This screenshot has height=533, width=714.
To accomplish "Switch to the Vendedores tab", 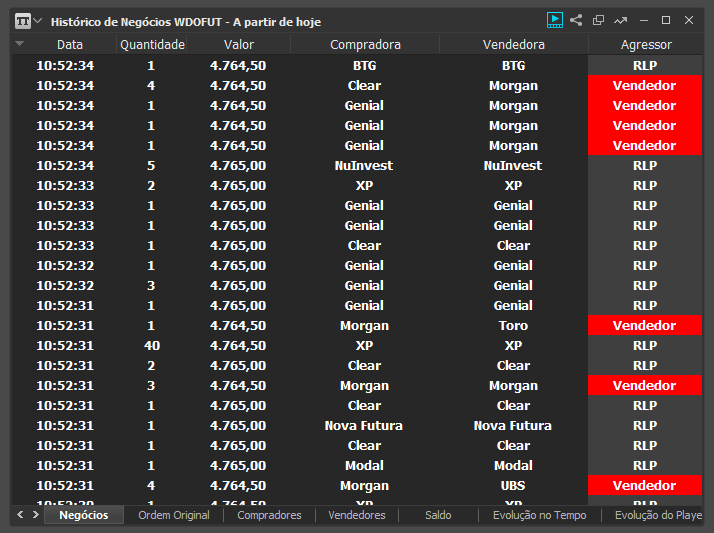I will point(357,515).
